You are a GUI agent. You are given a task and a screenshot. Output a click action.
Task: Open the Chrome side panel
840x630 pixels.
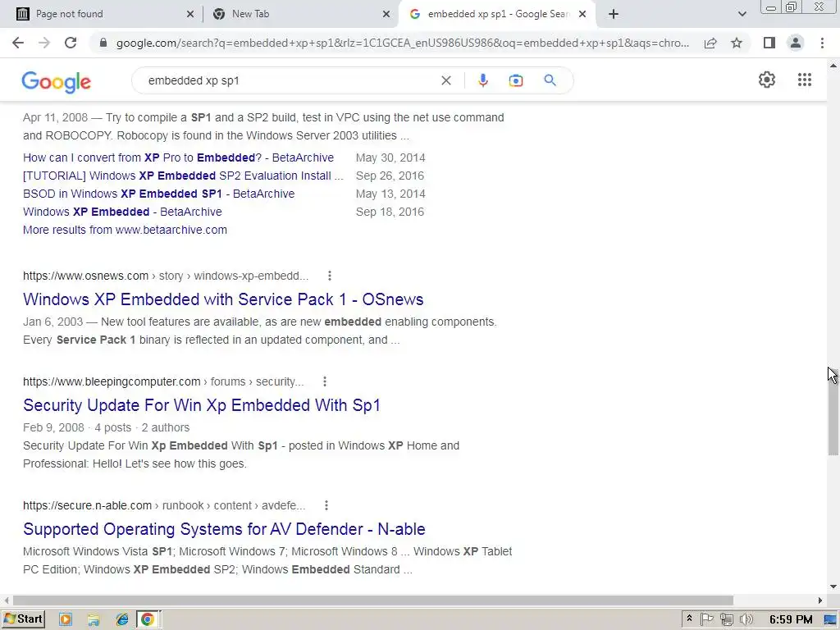point(769,43)
